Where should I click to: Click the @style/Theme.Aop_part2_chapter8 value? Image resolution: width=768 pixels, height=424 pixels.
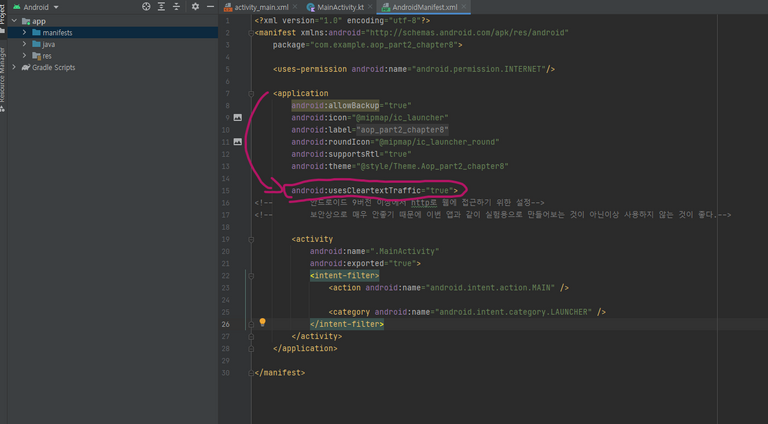(432, 166)
